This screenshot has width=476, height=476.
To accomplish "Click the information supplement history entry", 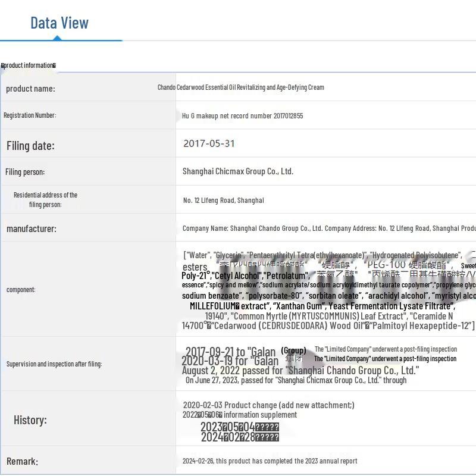I will point(240,415).
